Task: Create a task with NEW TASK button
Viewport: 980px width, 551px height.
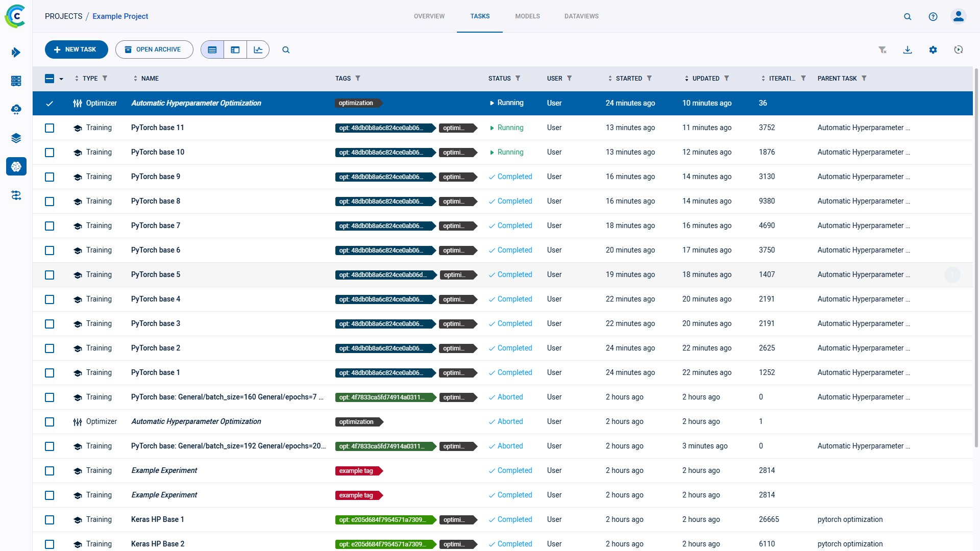Action: pos(76,49)
